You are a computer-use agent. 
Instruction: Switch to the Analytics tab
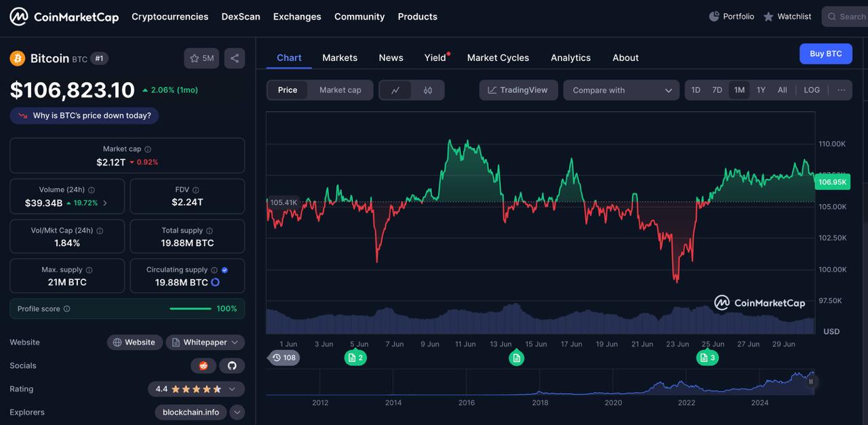click(571, 58)
